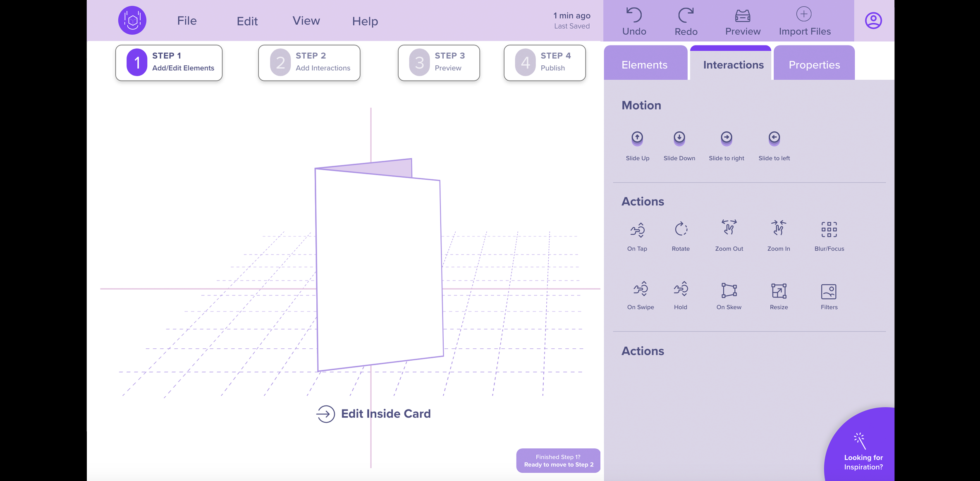The image size is (980, 481).
Task: Switch to the Elements tab
Action: [x=644, y=64]
